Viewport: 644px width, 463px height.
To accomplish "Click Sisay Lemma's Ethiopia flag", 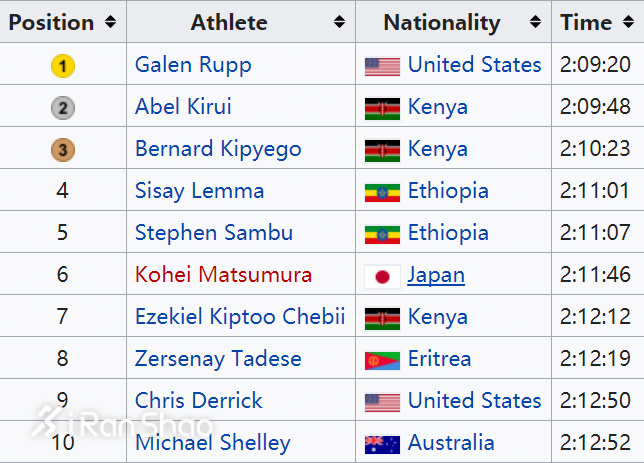I will point(382,192).
